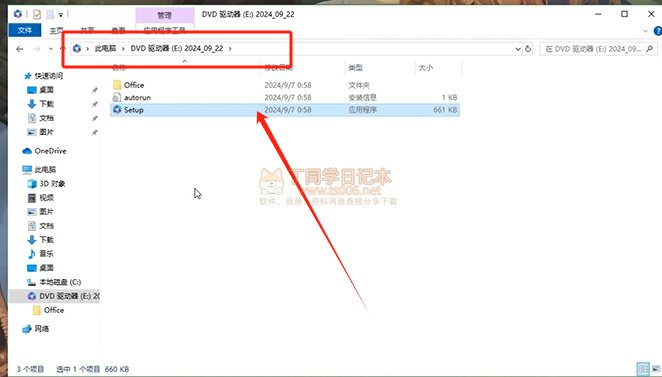Viewport: 662px width, 377px height.
Task: Open 文档 folder under 此电脑
Action: [46, 226]
